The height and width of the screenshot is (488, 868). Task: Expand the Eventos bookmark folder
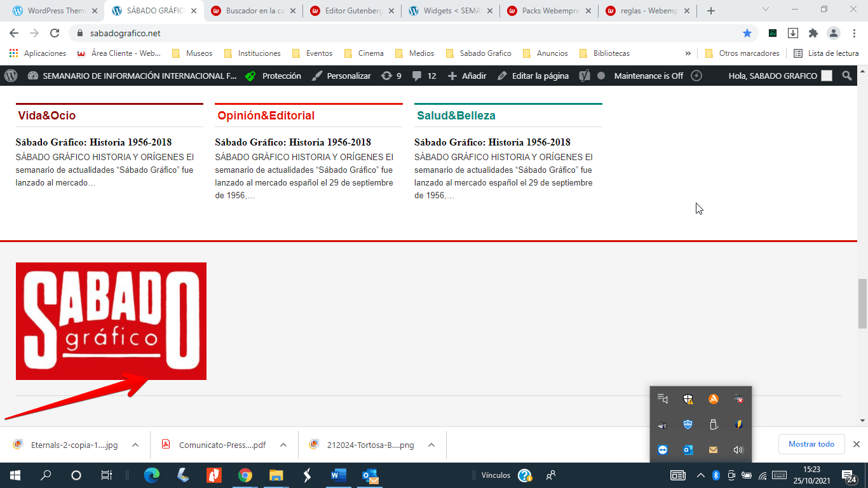click(x=312, y=53)
